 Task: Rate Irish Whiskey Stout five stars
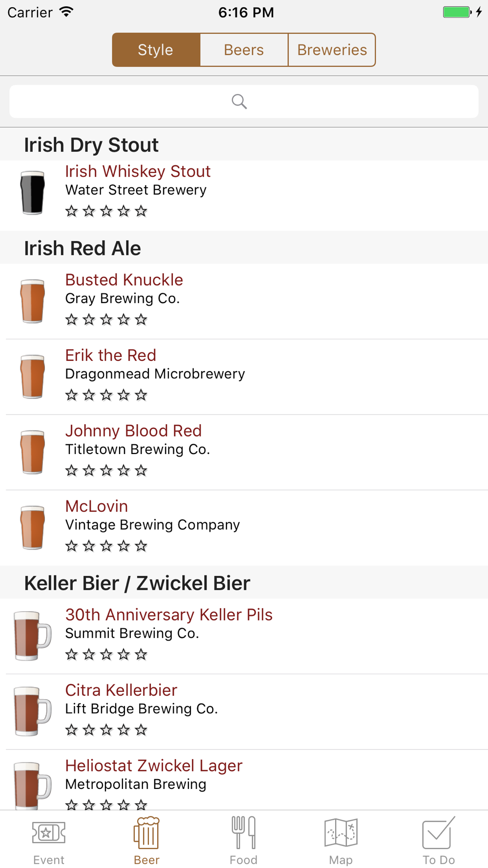pyautogui.click(x=141, y=211)
